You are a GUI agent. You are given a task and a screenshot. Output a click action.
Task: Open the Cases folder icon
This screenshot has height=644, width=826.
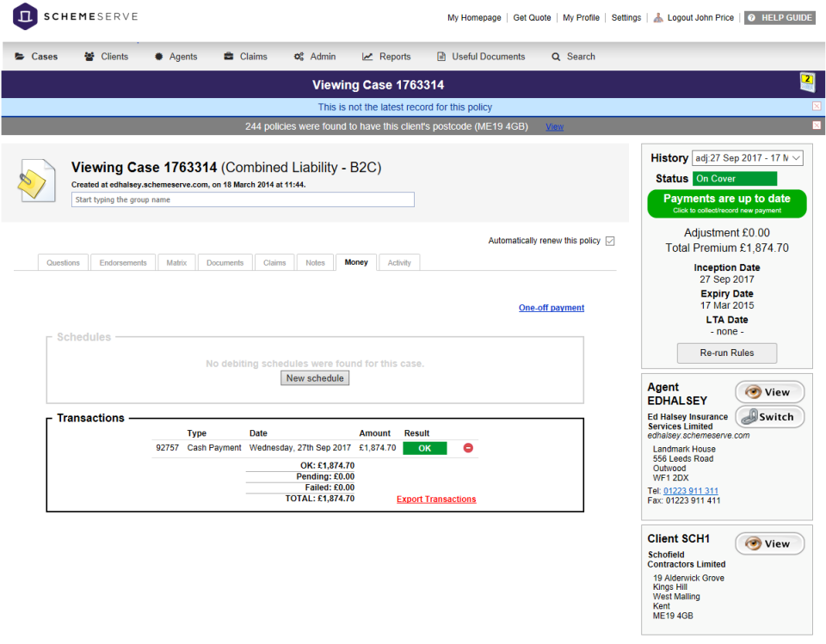click(19, 57)
